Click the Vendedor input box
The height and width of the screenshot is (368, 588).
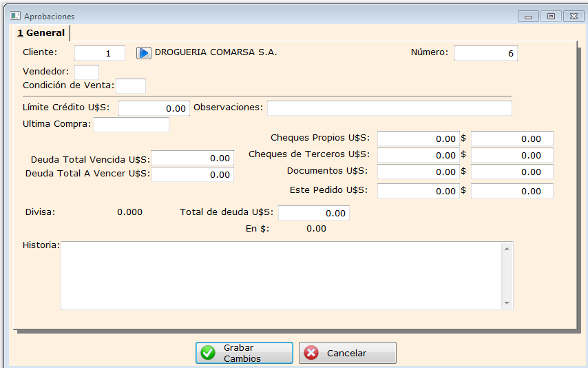[87, 71]
